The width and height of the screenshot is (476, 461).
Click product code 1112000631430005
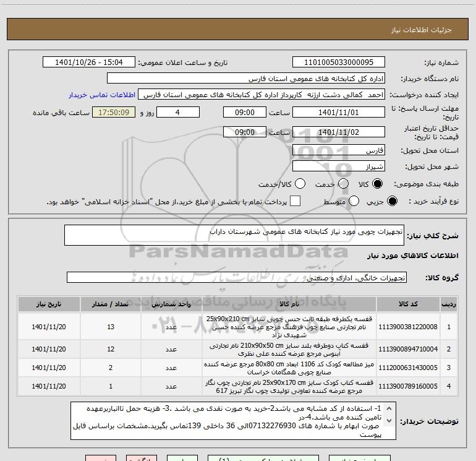pos(408,368)
